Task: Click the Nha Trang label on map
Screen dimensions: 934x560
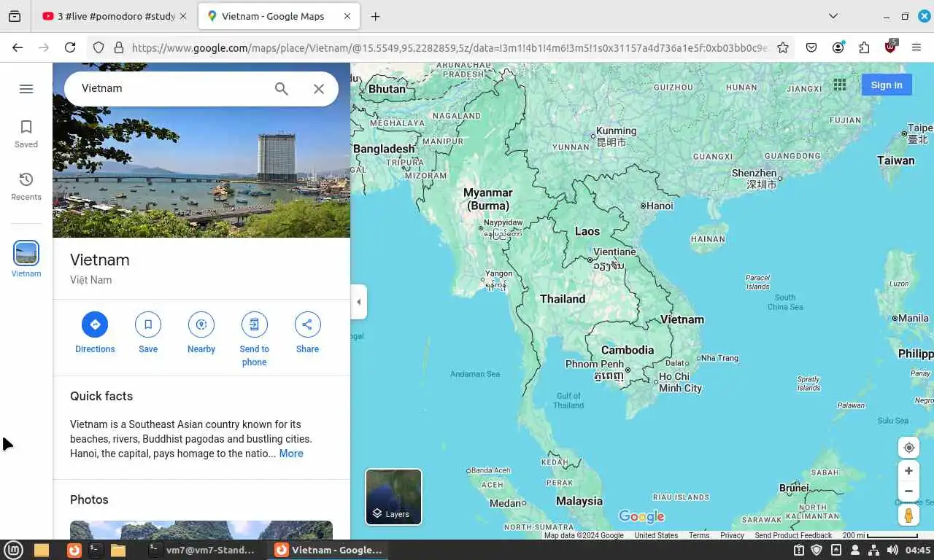Action: (x=719, y=358)
